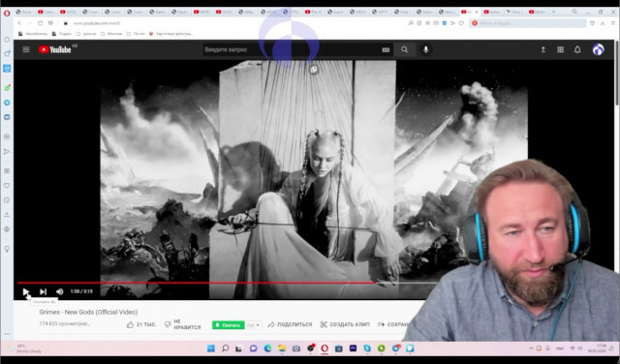Open the Картотека арбитра bookmark

(170, 34)
